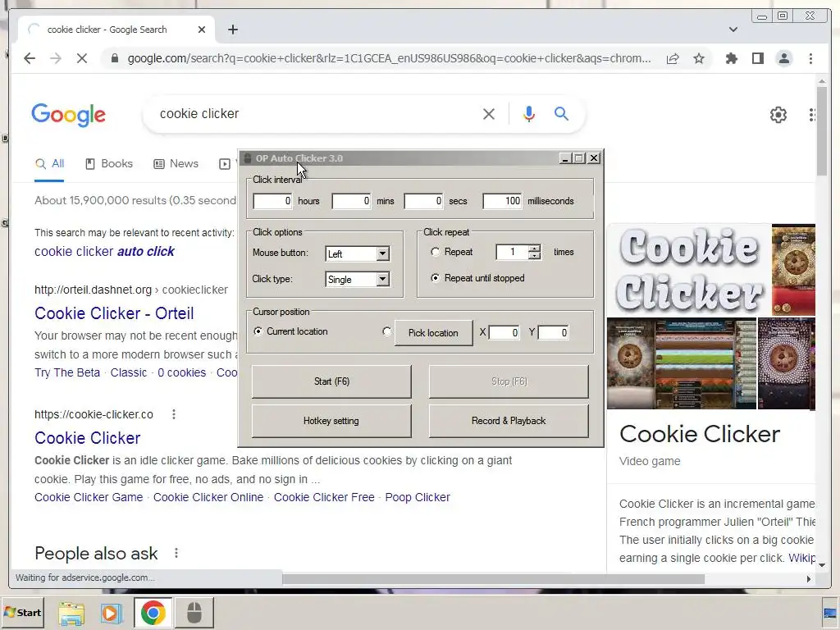
Task: Open Cookie Clicker Online sitelink
Action: coord(208,497)
